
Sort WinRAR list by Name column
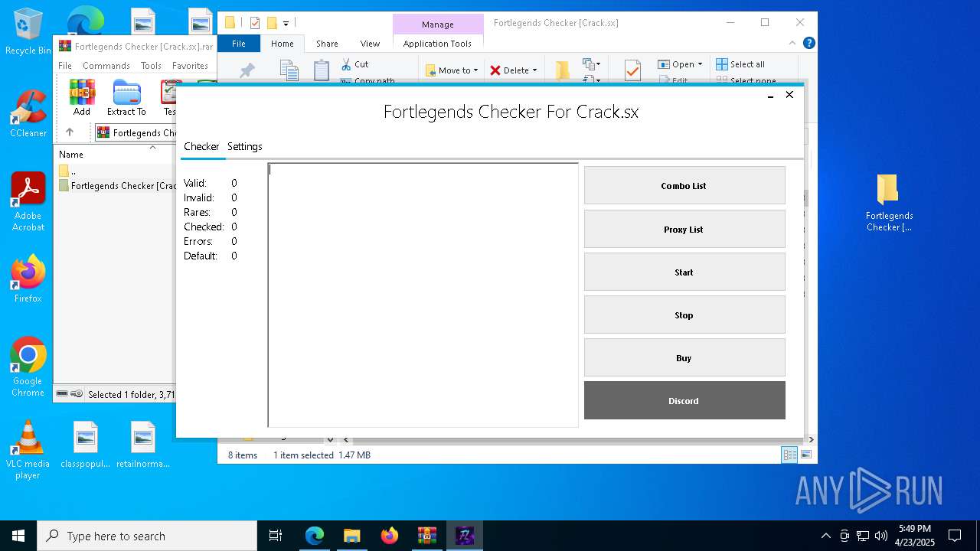tap(71, 155)
